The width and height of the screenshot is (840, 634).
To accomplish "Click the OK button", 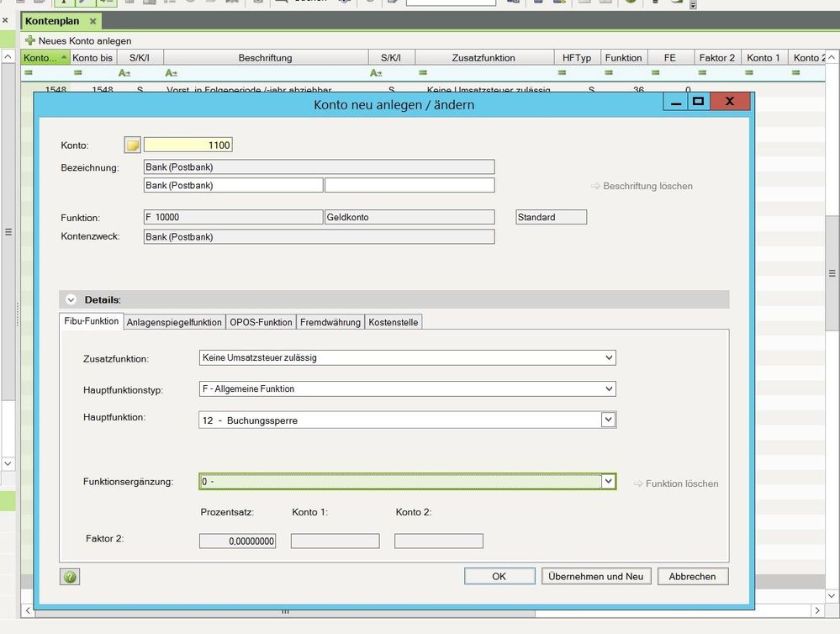I will [x=499, y=576].
